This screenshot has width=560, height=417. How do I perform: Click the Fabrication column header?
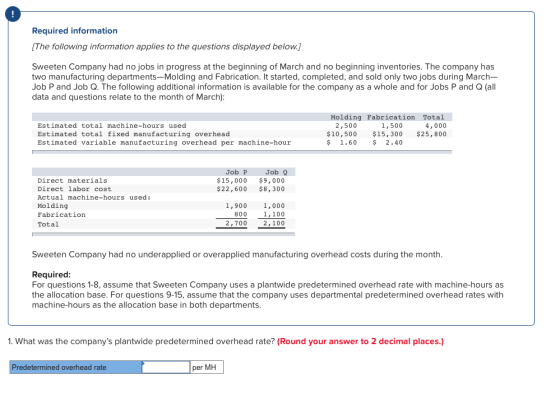[x=391, y=117]
